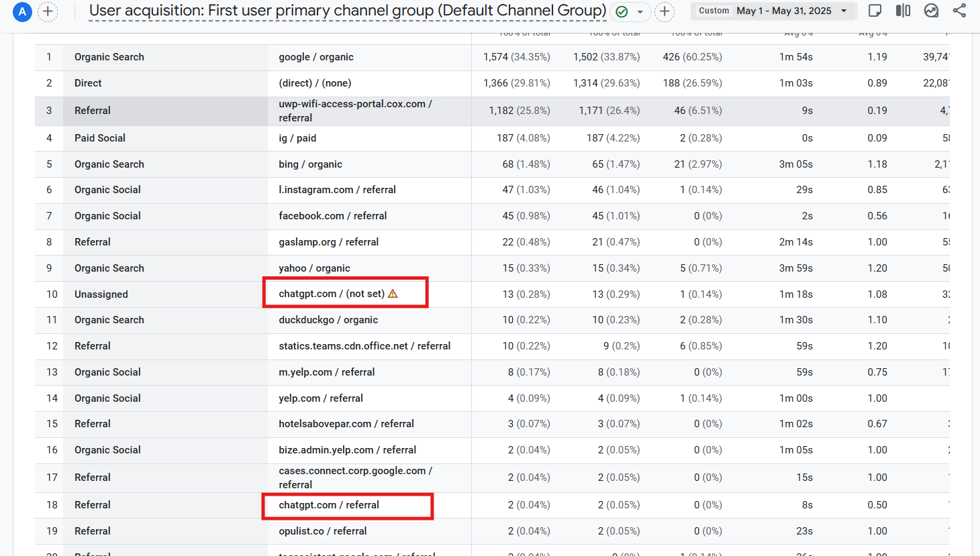980x556 pixels.
Task: Click the '3m 59s' engagement time value
Action: (796, 268)
